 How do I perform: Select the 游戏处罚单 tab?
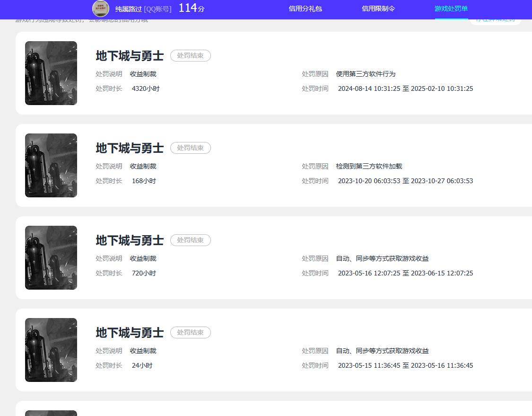tap(451, 9)
